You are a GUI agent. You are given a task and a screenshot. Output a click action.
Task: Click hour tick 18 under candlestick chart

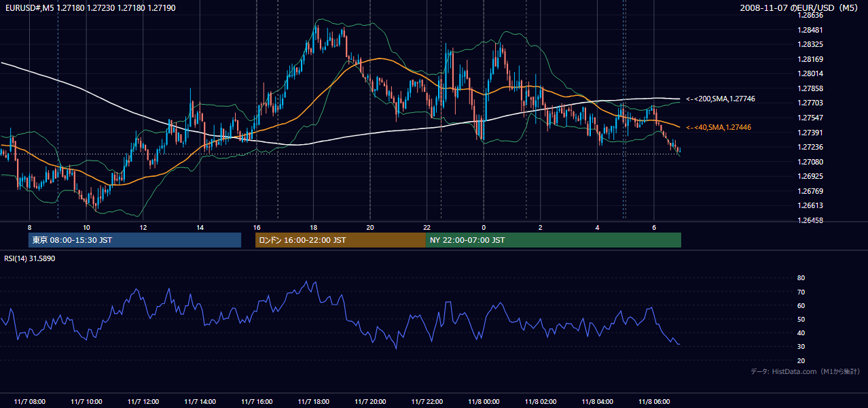(x=313, y=227)
